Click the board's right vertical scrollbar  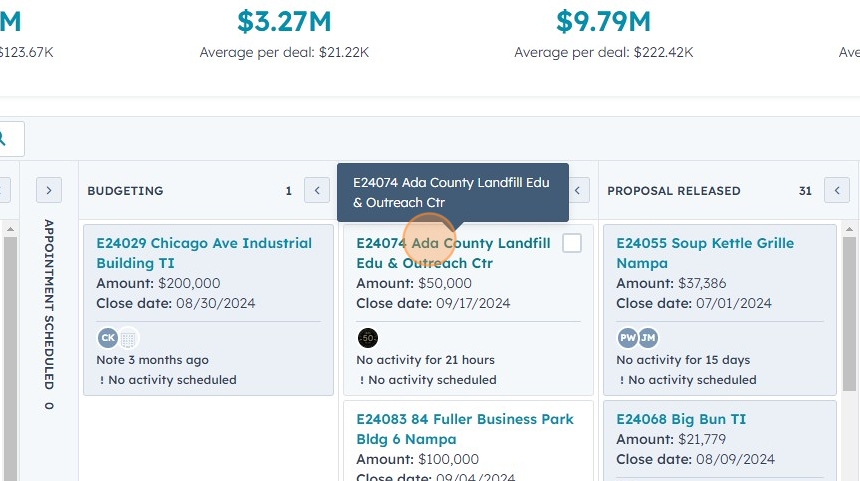[x=850, y=310]
